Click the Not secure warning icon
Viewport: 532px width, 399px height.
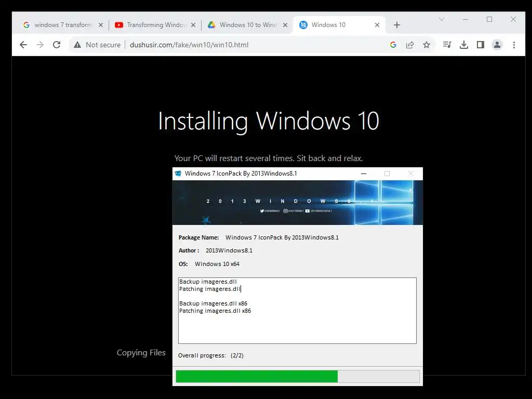pos(77,45)
